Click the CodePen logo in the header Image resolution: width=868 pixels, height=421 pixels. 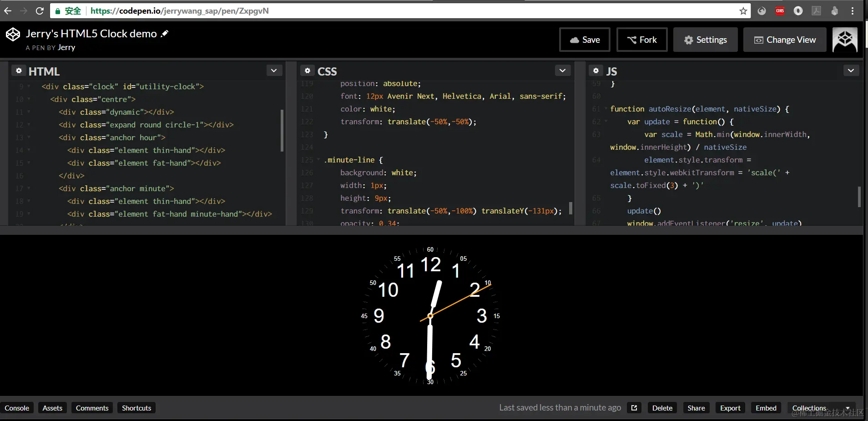[x=13, y=34]
